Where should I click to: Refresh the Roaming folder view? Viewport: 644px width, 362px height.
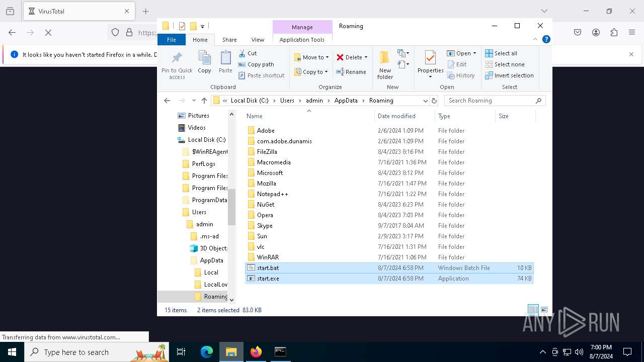pyautogui.click(x=434, y=101)
